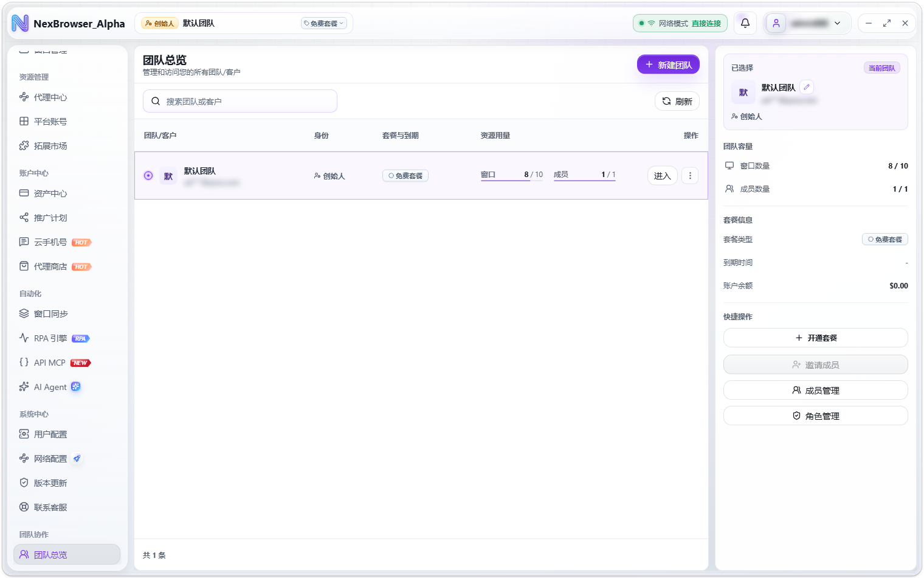
Task: Open 联系客服 in the sidebar
Action: tap(67, 507)
